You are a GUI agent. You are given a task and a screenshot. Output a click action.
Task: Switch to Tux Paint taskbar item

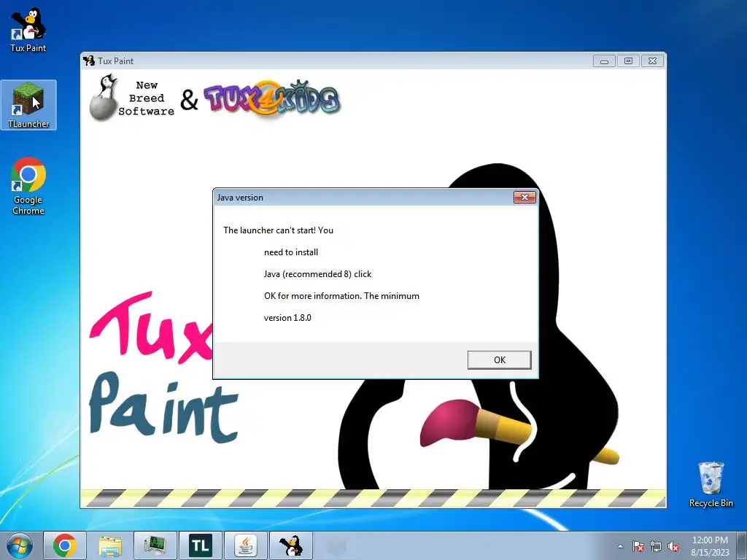pos(291,545)
